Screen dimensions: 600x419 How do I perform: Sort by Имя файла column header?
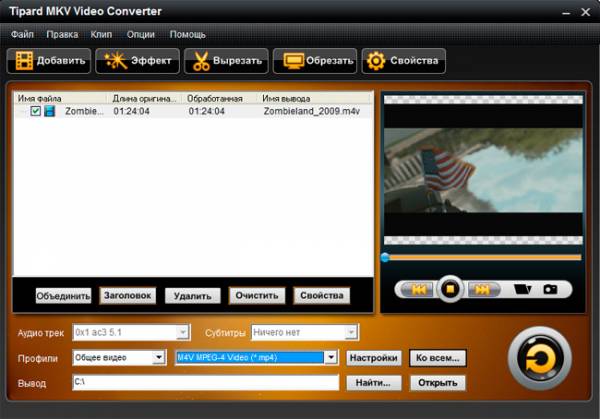(60, 99)
